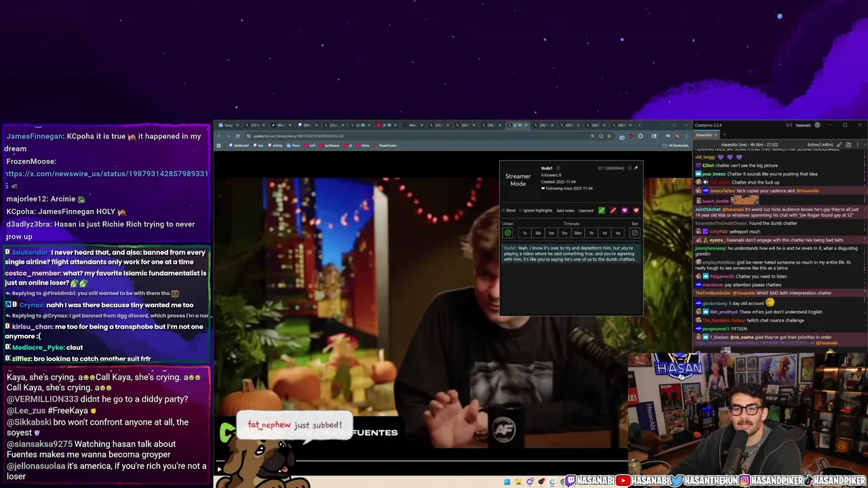Open the LoFi bookmark
Screen dimensions: 868x488
[x=310, y=146]
